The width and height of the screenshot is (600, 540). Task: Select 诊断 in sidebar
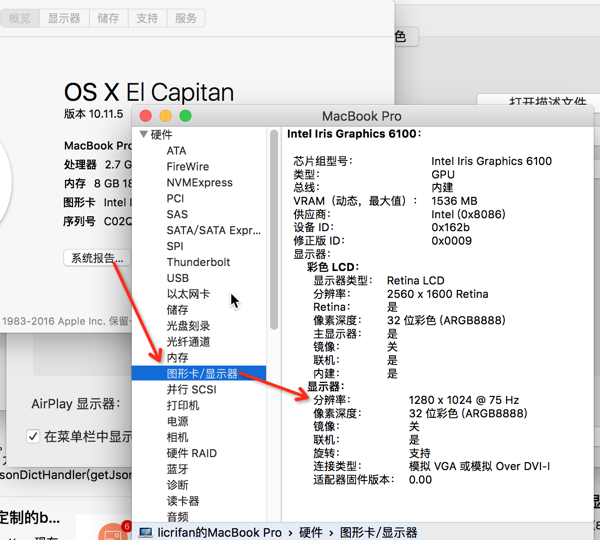177,485
